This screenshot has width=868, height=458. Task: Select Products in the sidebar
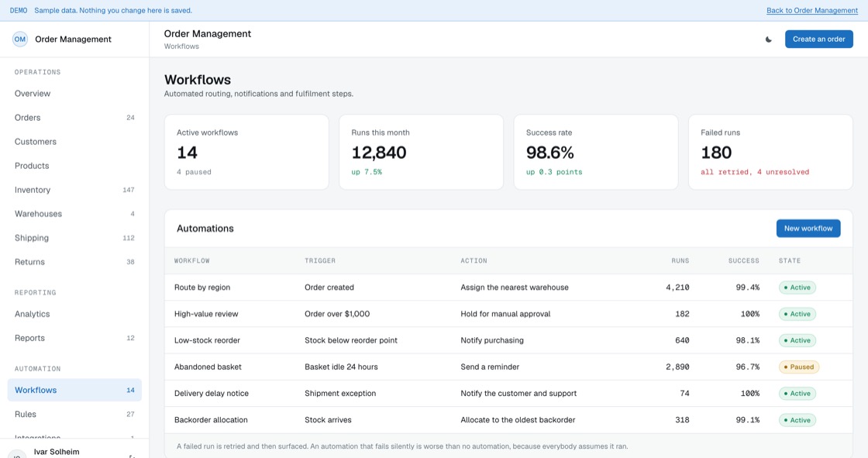click(74, 166)
